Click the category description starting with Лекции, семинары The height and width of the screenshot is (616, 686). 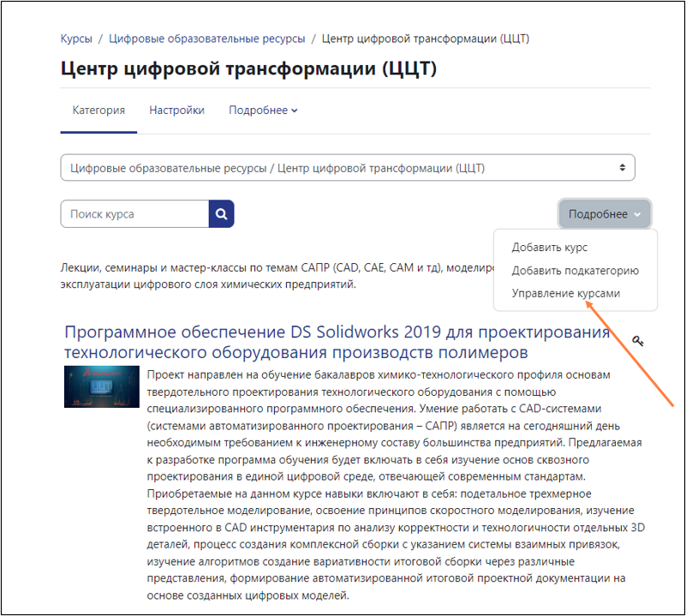pyautogui.click(x=277, y=276)
